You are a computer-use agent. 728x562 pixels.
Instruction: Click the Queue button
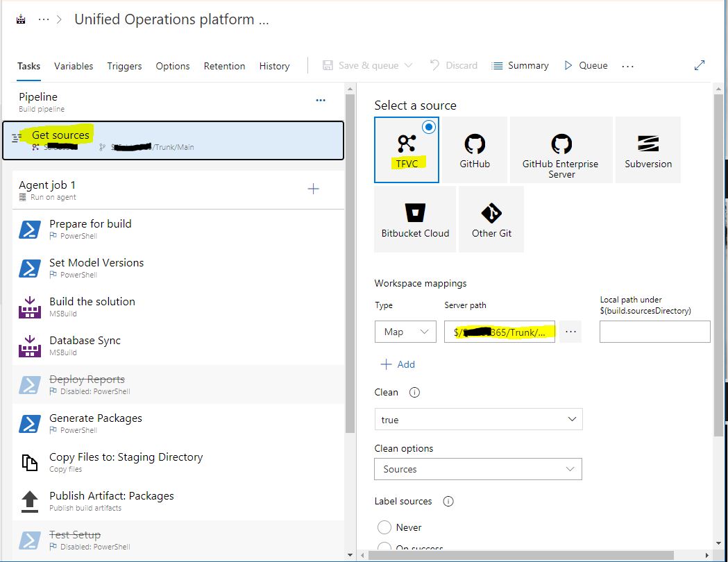tap(586, 65)
